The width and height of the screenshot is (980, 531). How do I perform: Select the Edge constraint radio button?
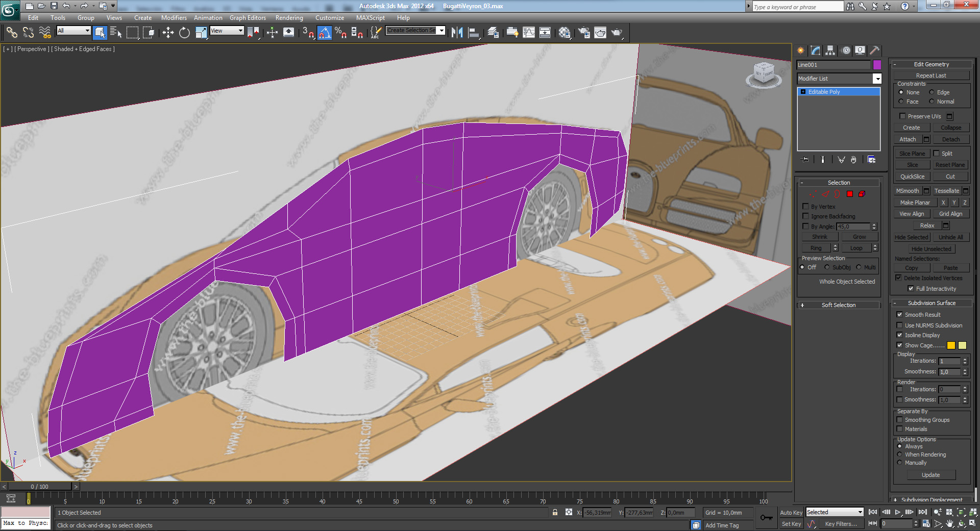(932, 92)
